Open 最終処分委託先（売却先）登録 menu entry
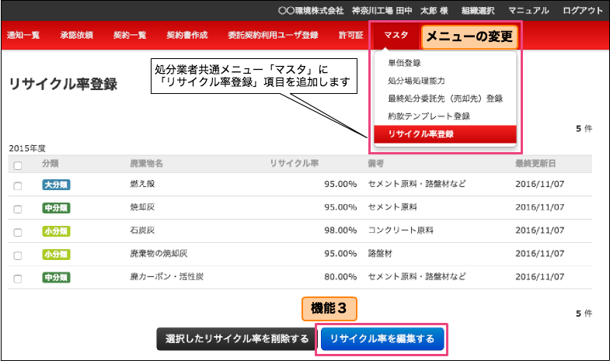Screen dimensions: 610x364 444,99
